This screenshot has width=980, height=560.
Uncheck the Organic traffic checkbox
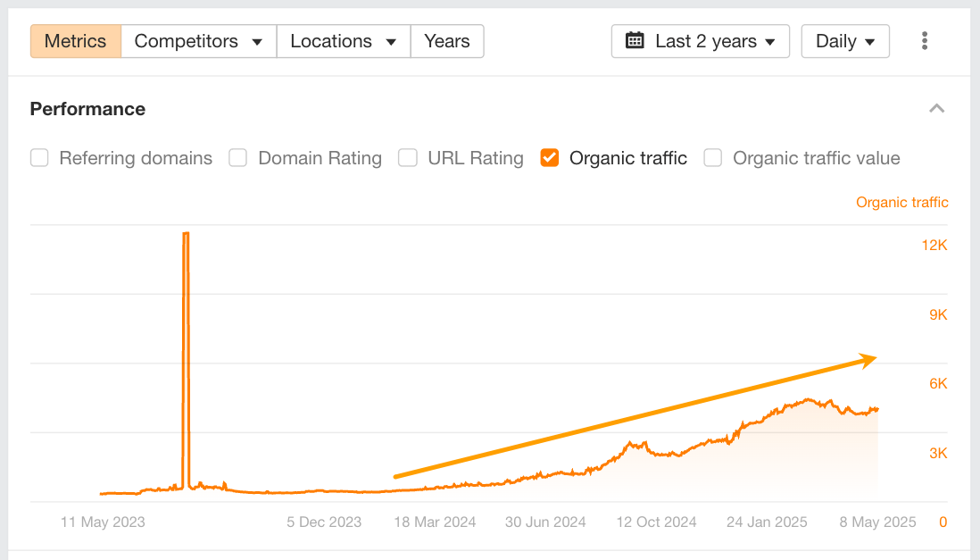click(x=550, y=158)
